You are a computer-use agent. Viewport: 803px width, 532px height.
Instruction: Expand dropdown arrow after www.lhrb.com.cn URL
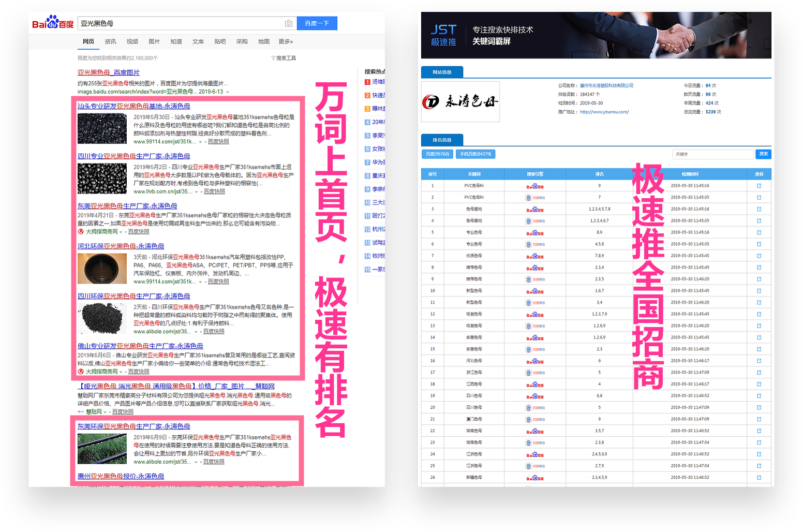(196, 192)
